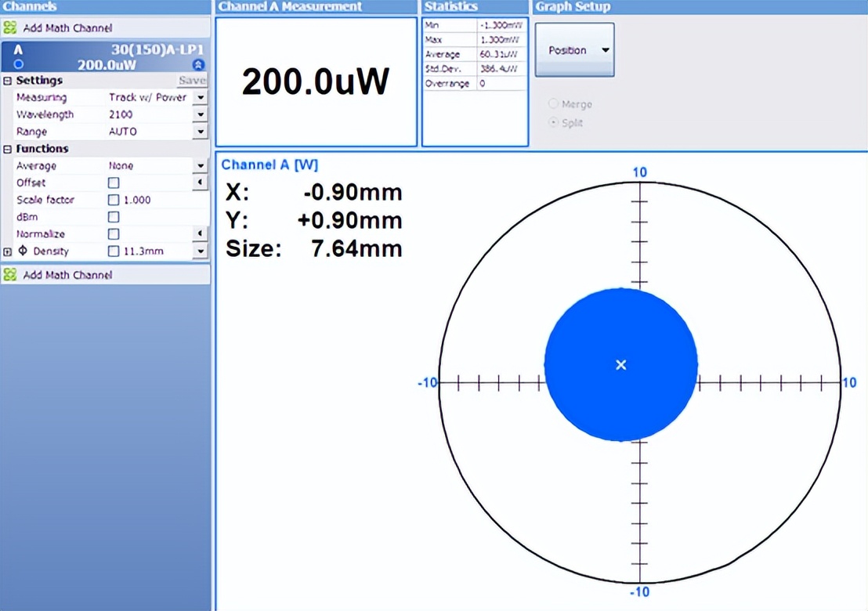Click the double-chevron collapse icon on channel A header
This screenshot has width=868, height=611.
click(199, 64)
